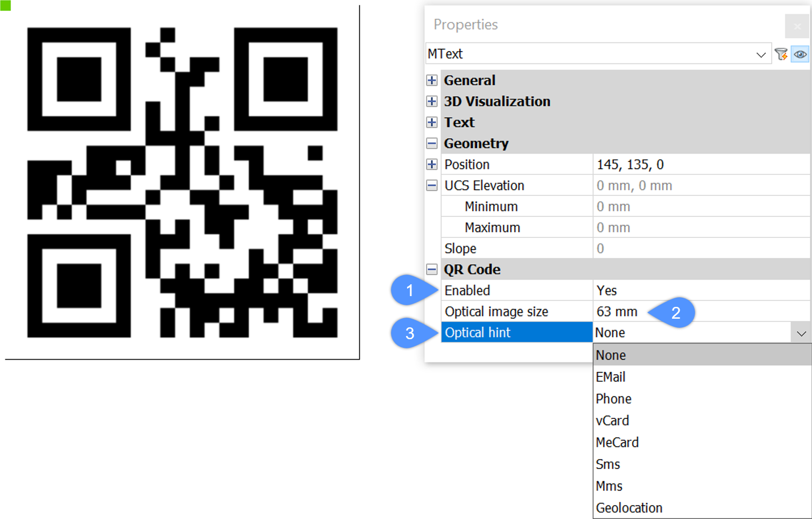Collapse the UCS Elevation property
Screen dimensions: 812x519
[432, 185]
